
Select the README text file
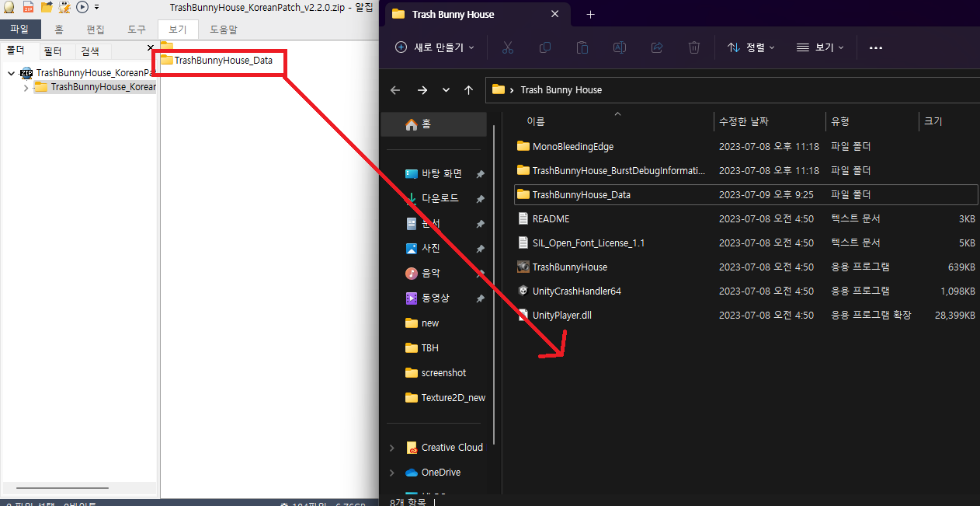coord(745,218)
